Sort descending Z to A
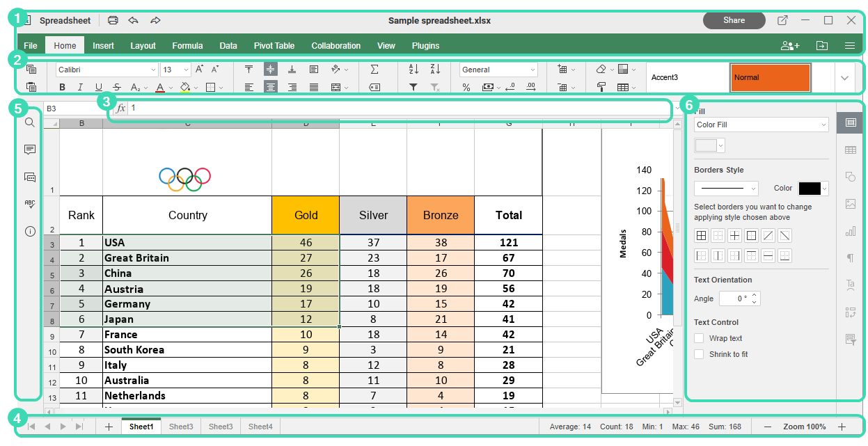Viewport: 868px width, 446px height. coord(435,70)
